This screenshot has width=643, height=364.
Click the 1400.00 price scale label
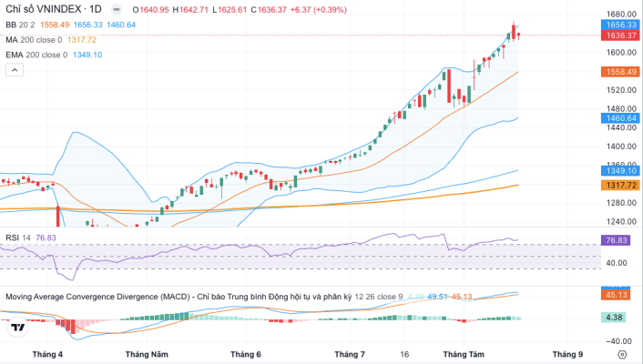click(621, 147)
